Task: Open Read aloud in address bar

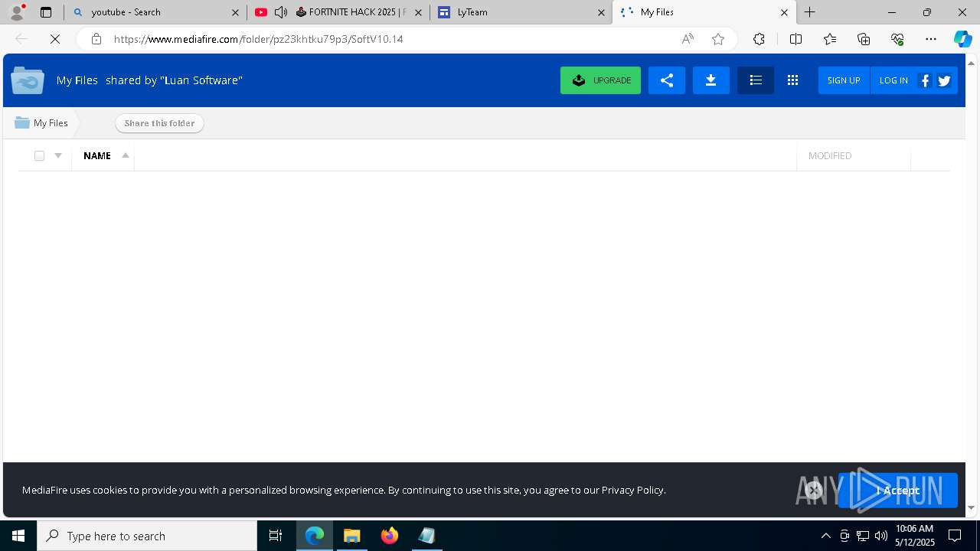Action: click(x=688, y=39)
